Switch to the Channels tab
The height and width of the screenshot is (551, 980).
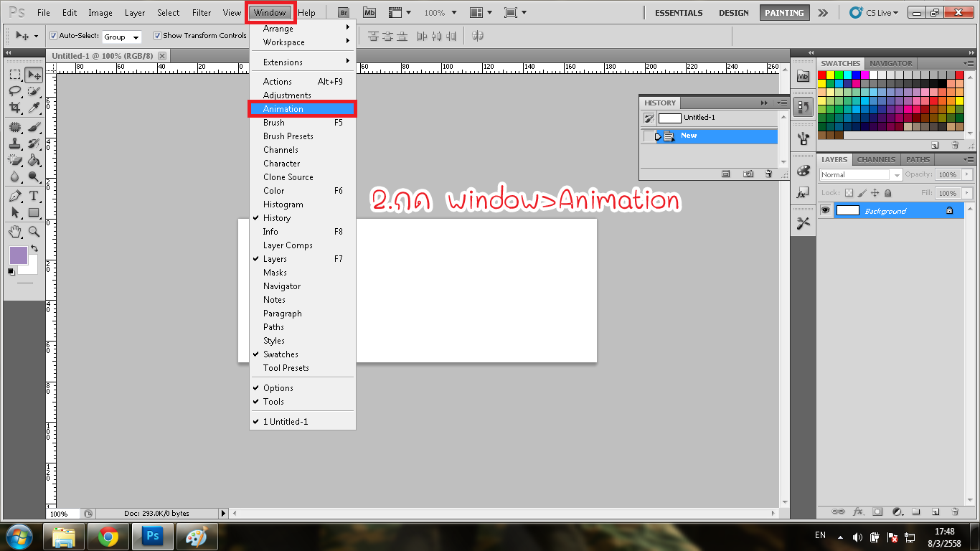pos(876,159)
